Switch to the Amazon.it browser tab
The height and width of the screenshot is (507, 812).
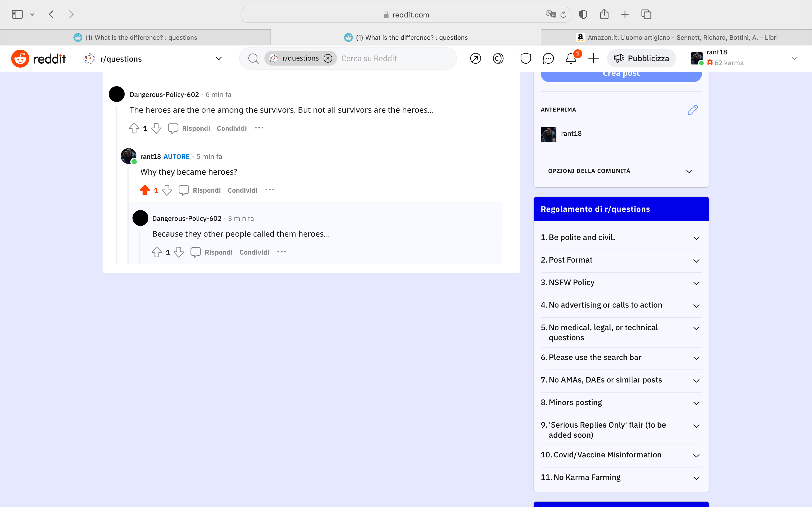(676, 38)
